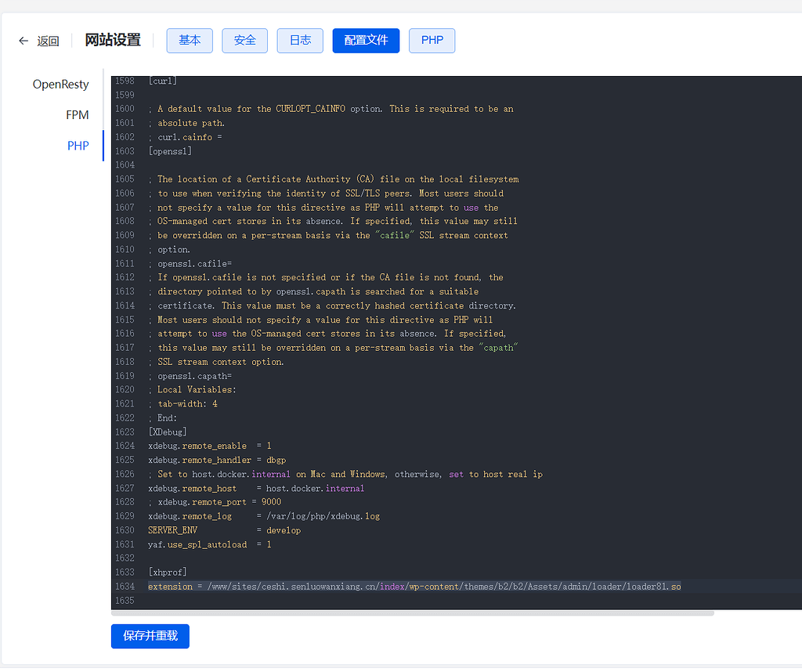
Task: Switch to the 基本 tab
Action: point(189,41)
